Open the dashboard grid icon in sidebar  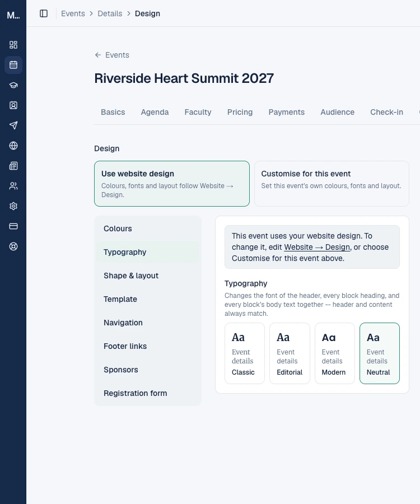coord(13,45)
